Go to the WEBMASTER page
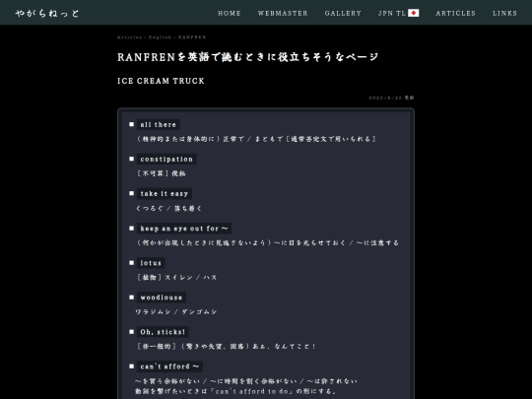The image size is (532, 399). [283, 13]
